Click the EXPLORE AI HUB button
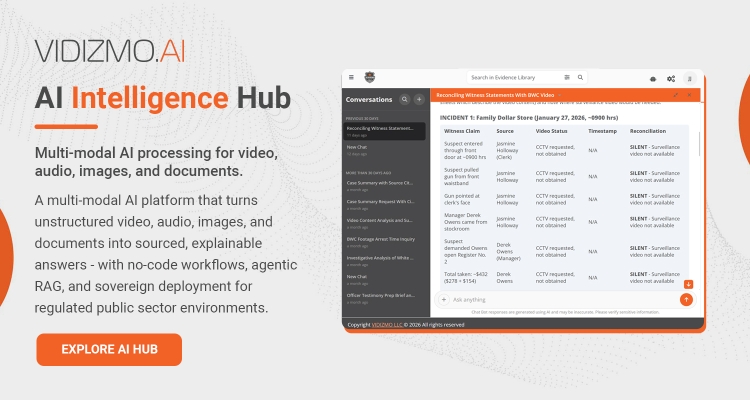This screenshot has width=750, height=400. 109,349
